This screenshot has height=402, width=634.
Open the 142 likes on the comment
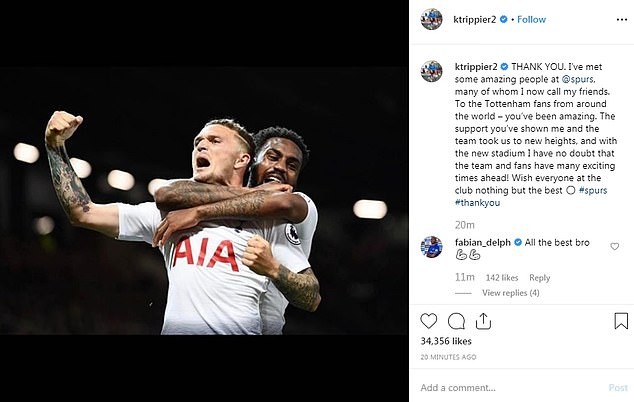pos(502,278)
